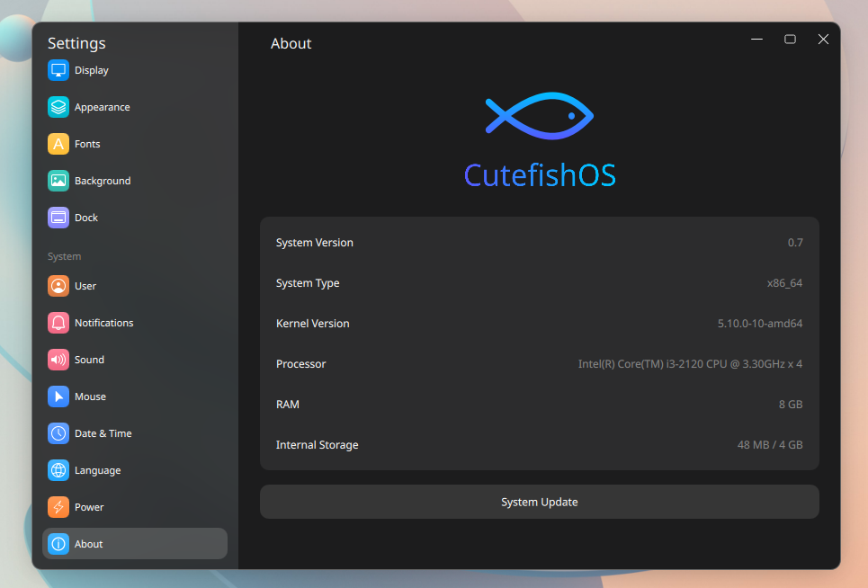Viewport: 868px width, 588px height.
Task: Click the Kernel Version label
Action: click(x=313, y=324)
